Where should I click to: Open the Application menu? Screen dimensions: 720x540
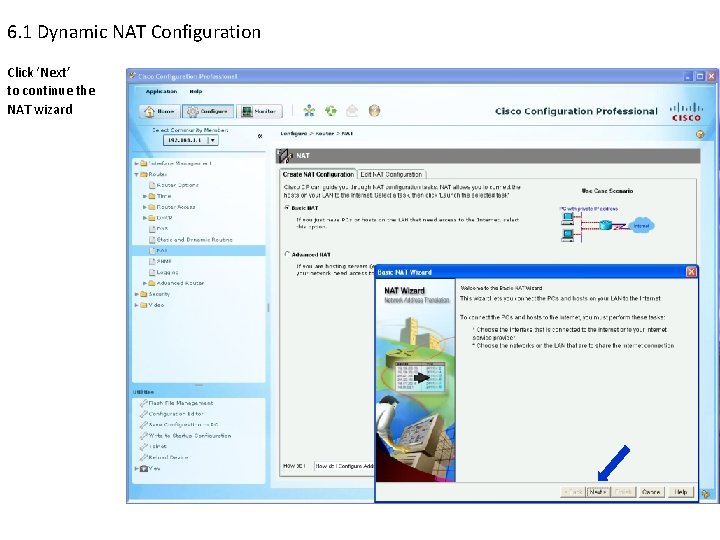tap(161, 91)
